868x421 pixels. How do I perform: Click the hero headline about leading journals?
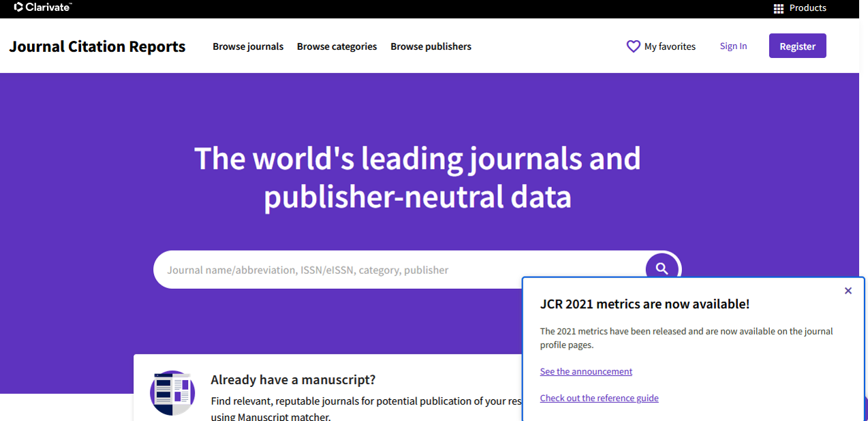coord(418,177)
